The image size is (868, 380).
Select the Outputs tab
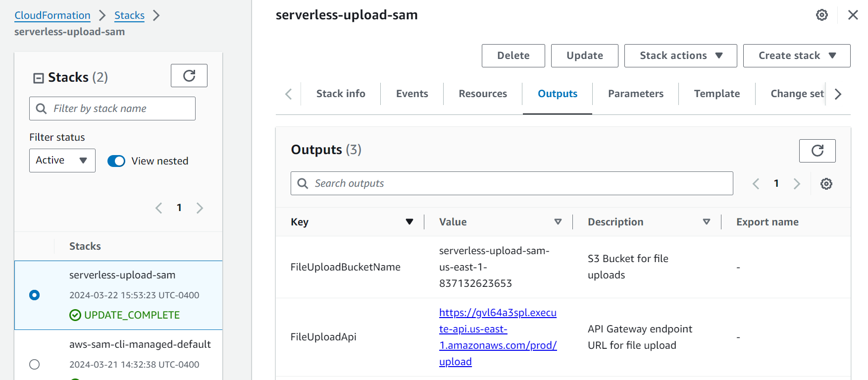pos(558,94)
